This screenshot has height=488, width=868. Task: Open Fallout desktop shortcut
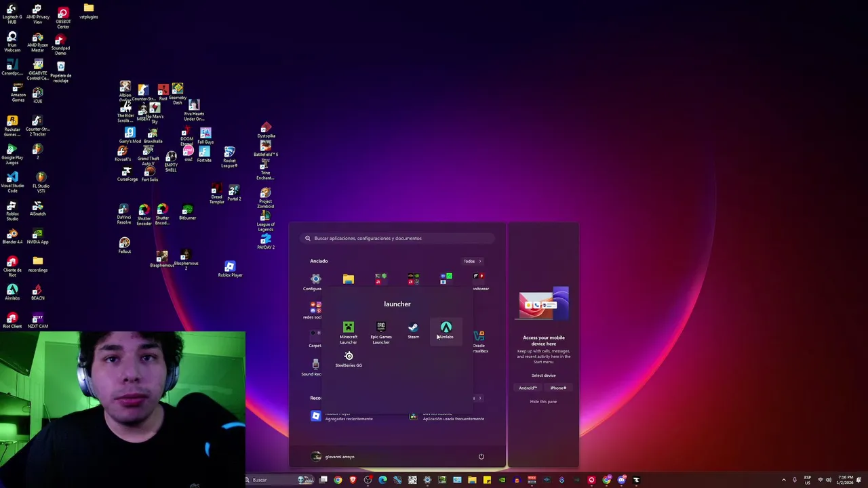tap(124, 245)
